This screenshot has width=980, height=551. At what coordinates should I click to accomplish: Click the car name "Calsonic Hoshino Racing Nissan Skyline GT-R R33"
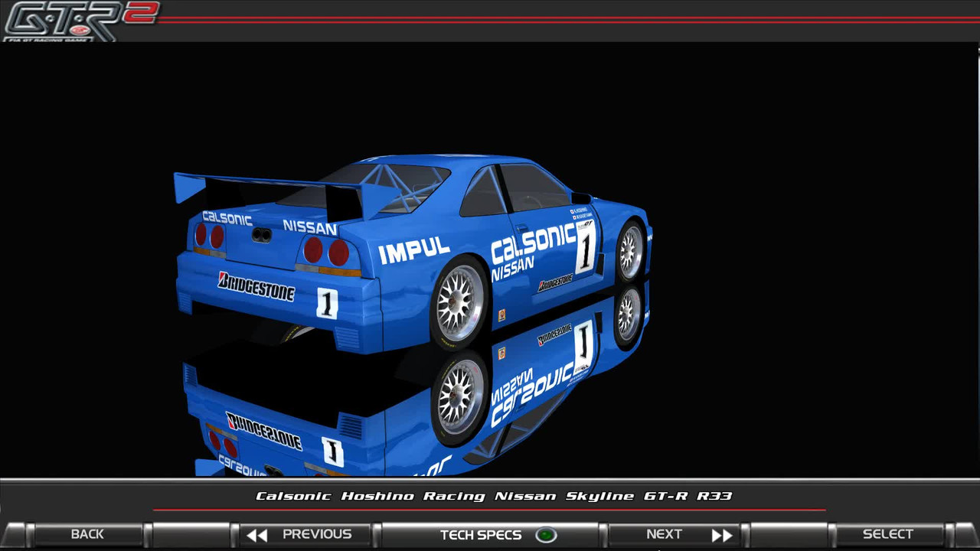[494, 496]
